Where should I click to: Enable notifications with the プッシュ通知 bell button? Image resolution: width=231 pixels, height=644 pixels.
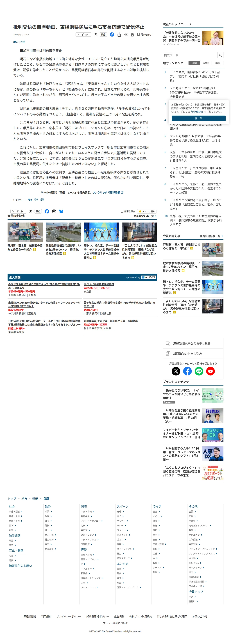coord(147,211)
